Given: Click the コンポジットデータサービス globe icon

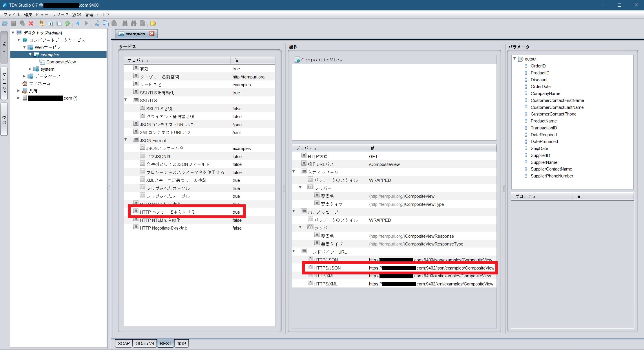Looking at the screenshot, I should coord(25,40).
